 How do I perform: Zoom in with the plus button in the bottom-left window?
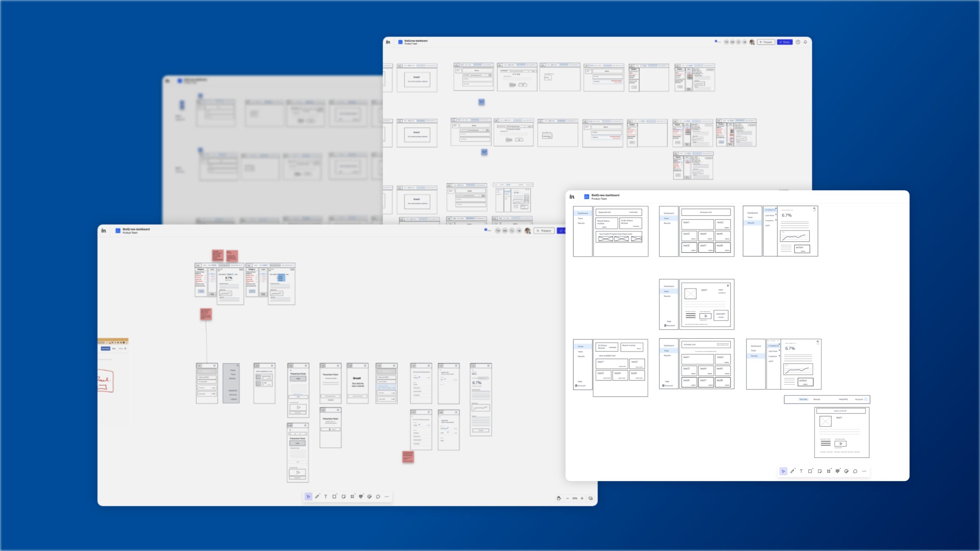(582, 498)
